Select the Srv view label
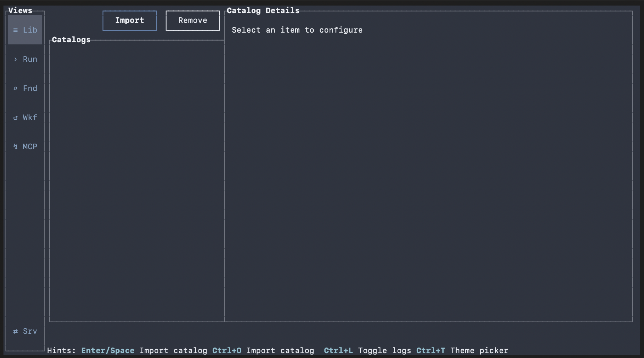The image size is (644, 358). point(30,331)
